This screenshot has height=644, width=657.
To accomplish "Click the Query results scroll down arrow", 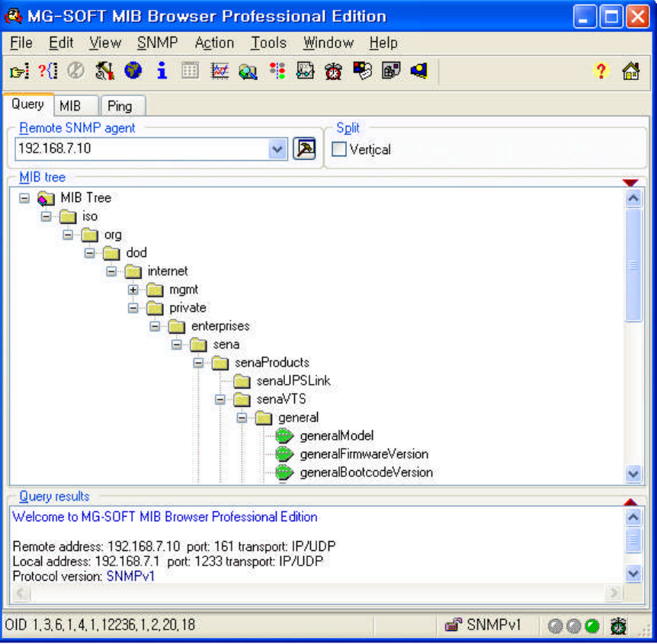I will [633, 573].
